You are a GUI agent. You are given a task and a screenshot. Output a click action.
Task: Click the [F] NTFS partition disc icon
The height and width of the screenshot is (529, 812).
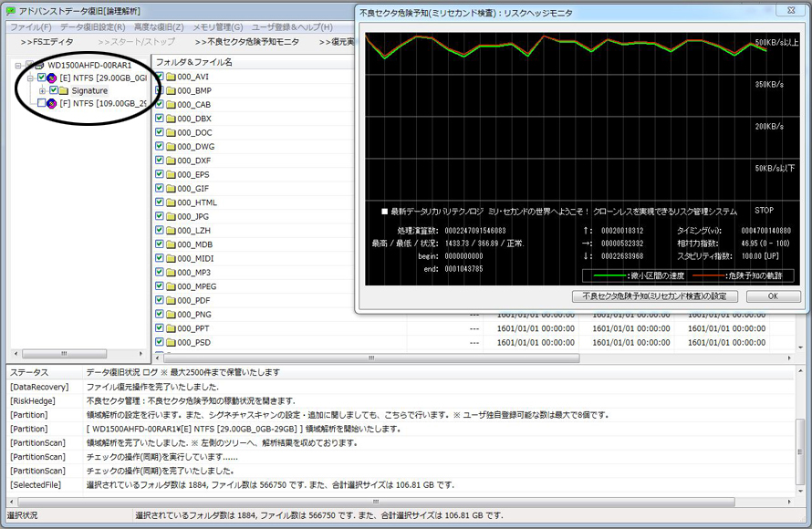coord(52,104)
